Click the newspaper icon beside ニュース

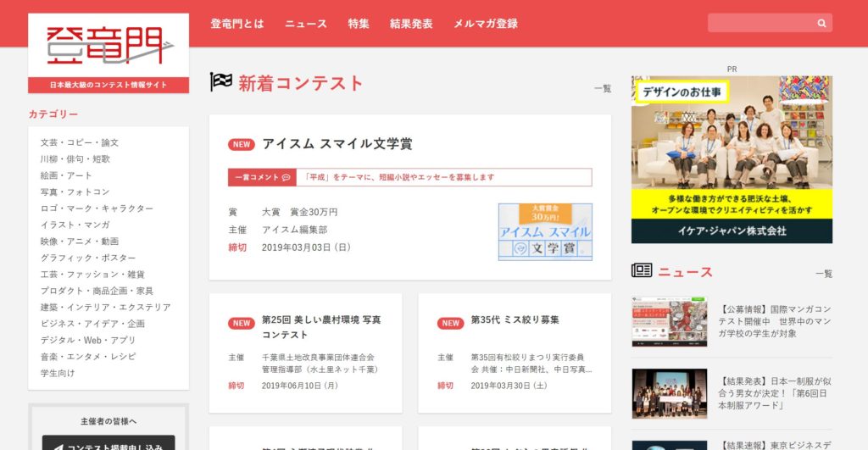coord(642,271)
